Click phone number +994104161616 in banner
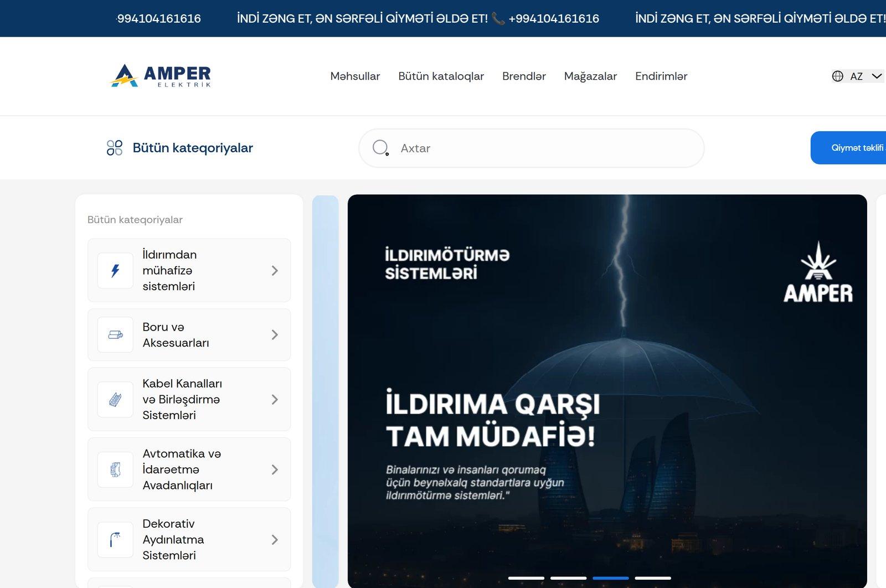The height and width of the screenshot is (588, 886). (554, 19)
